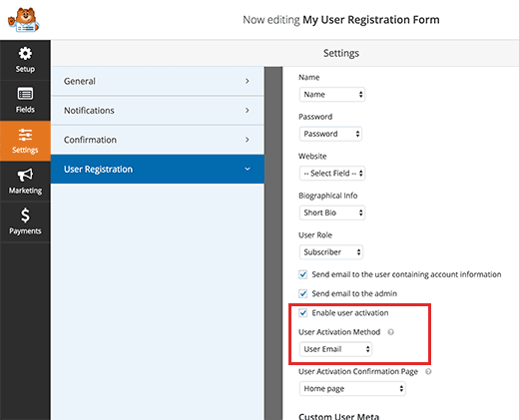Open the Biographical Info Short Bio dropdown
Viewport: 519px width, 420px height.
point(332,212)
